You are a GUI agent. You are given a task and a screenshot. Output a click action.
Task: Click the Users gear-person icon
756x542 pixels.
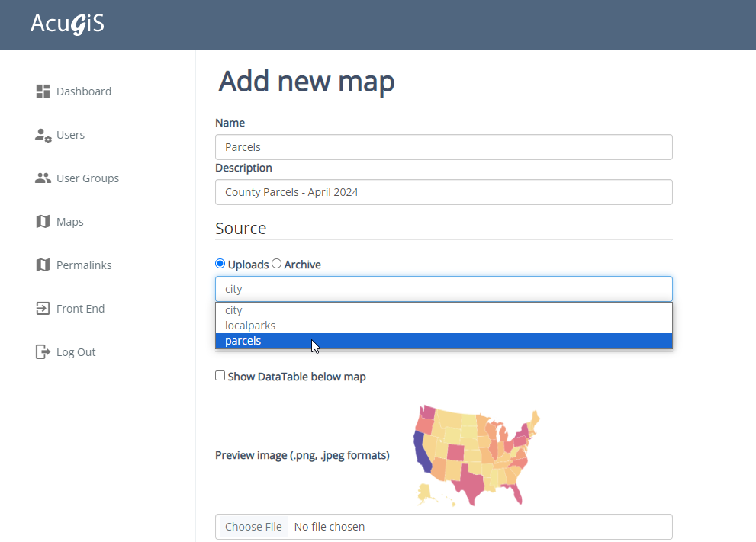coord(43,135)
